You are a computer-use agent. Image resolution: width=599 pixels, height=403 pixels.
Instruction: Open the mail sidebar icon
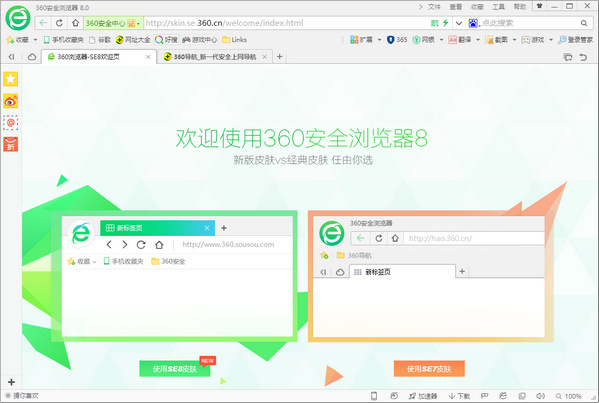(x=11, y=123)
